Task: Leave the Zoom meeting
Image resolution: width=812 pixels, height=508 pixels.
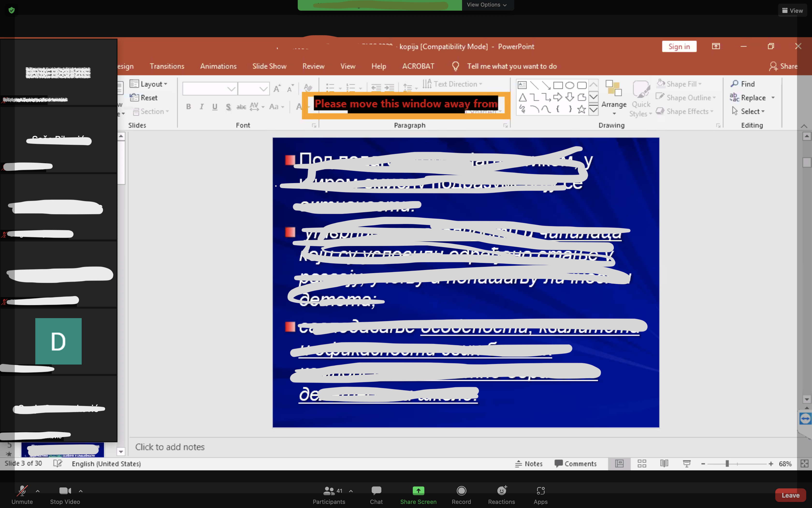Action: 790,495
